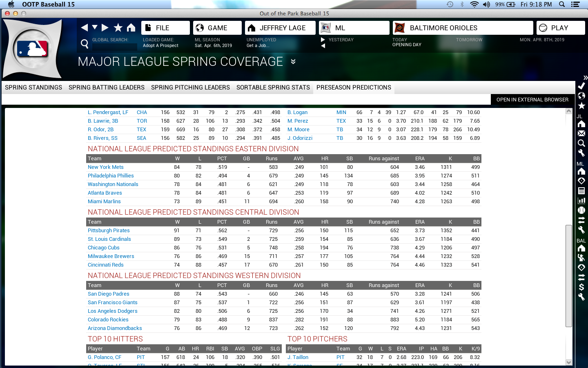This screenshot has height=368, width=588.
Task: Click the checkmark icon atop right sidebar
Action: pyautogui.click(x=581, y=86)
